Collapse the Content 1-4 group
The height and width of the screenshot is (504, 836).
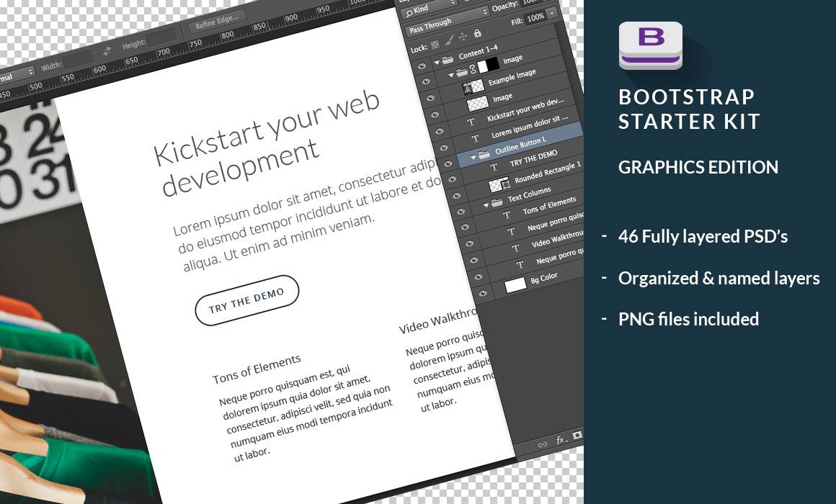pyautogui.click(x=437, y=63)
